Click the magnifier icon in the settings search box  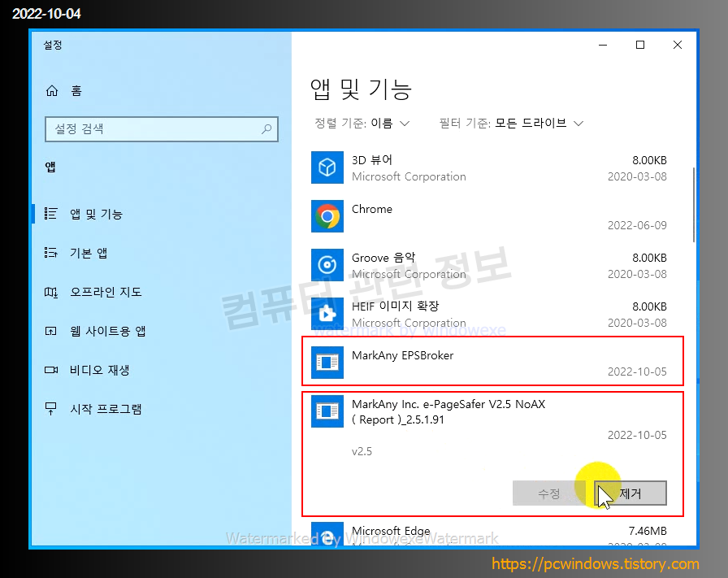coord(266,128)
